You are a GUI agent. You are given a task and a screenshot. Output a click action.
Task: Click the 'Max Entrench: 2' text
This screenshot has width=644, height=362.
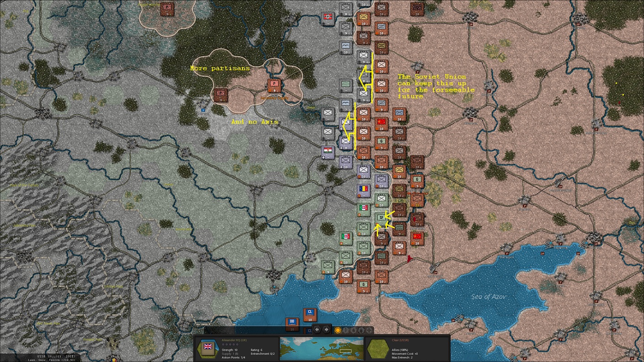[403, 357]
